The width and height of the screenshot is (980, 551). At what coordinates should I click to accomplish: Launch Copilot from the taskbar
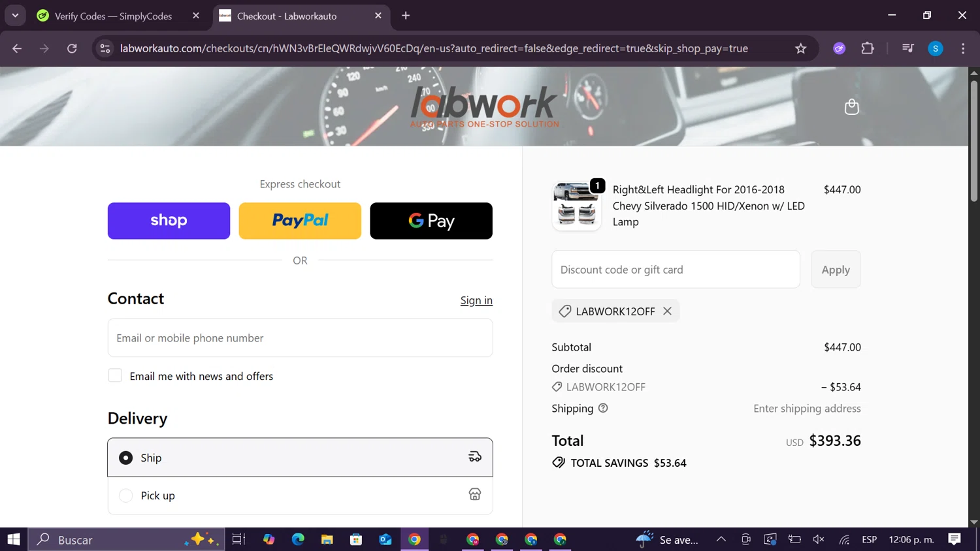click(269, 539)
